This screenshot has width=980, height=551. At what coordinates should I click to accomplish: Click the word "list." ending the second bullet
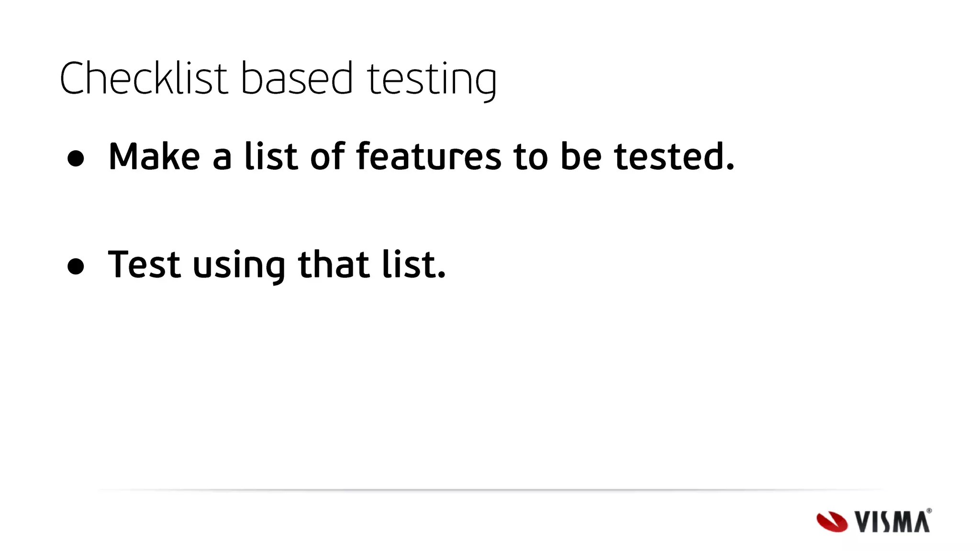[414, 264]
